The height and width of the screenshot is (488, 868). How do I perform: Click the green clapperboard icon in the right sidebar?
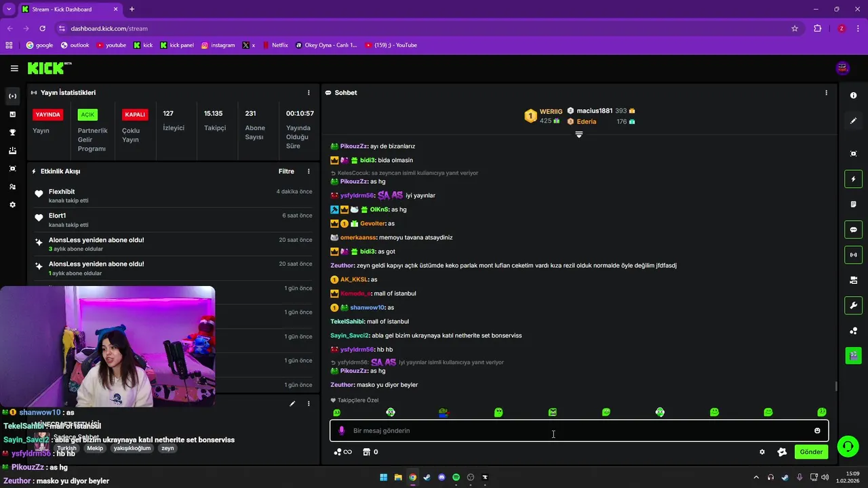click(x=853, y=354)
